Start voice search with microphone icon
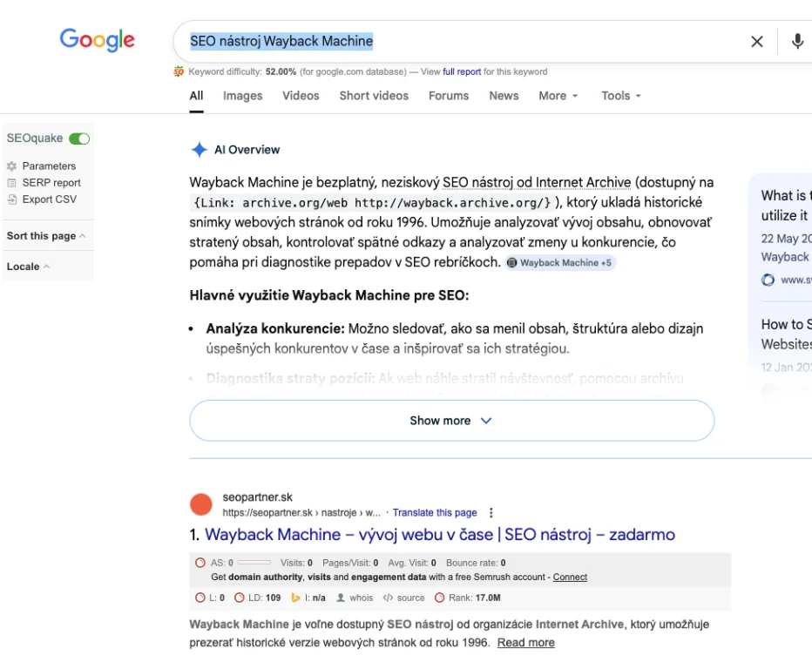Screen dimensions: 812x669 pyautogui.click(x=796, y=42)
